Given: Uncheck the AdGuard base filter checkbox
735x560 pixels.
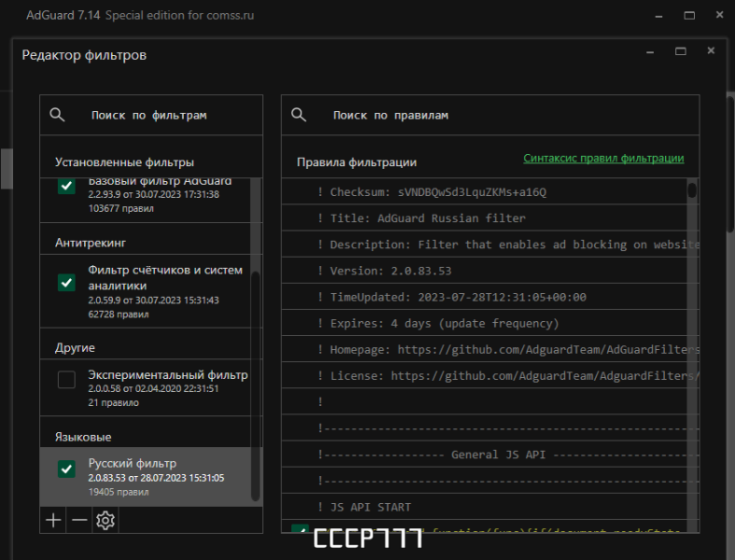Looking at the screenshot, I should 66,186.
